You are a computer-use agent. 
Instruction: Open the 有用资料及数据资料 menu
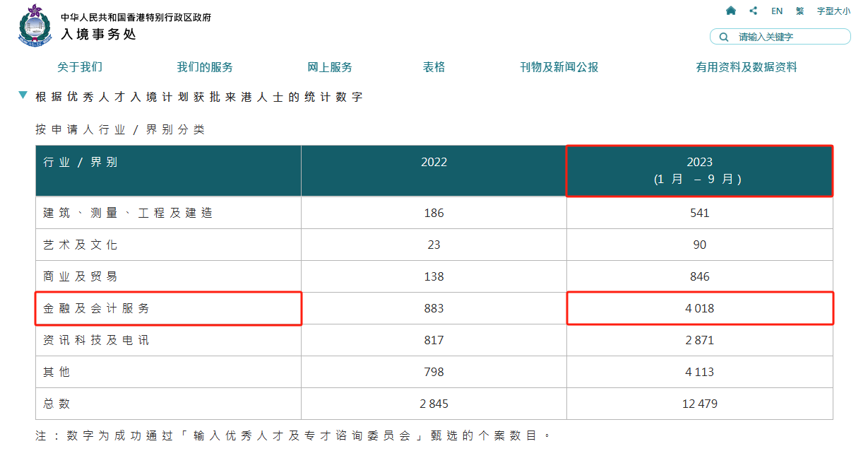point(747,67)
